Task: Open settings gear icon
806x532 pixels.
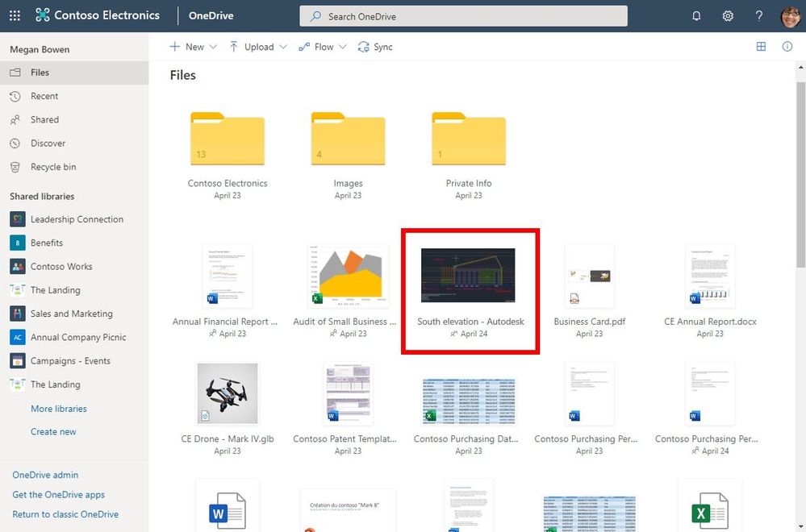Action: [x=728, y=16]
